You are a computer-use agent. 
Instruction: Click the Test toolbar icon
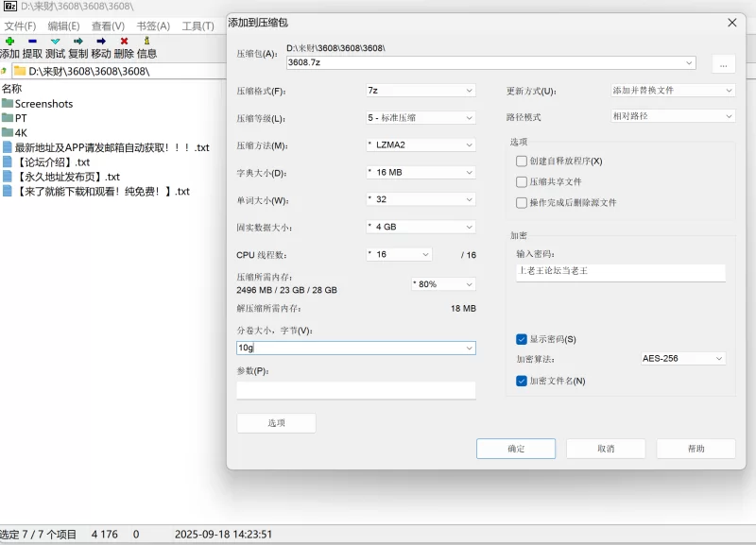pyautogui.click(x=55, y=42)
